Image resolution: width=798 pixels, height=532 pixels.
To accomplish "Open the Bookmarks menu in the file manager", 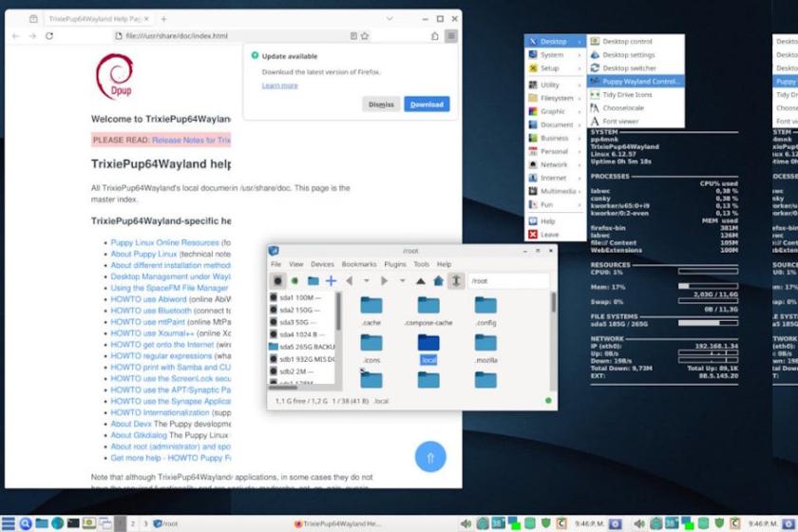I will (x=359, y=264).
